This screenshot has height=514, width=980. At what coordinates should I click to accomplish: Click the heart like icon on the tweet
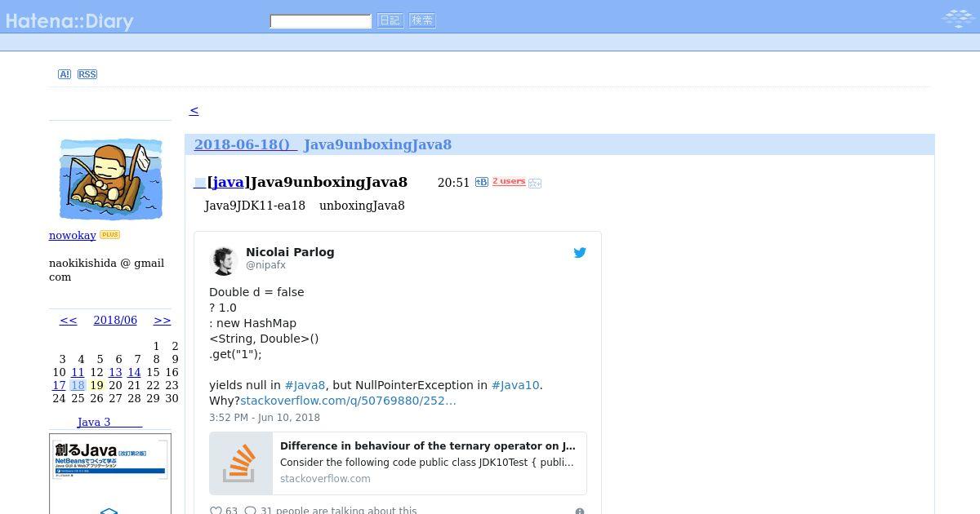pos(216,511)
